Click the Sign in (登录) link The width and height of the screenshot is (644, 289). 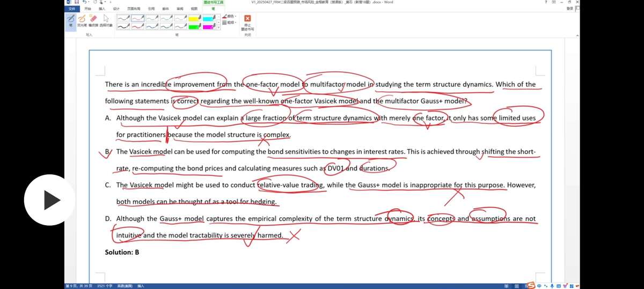(x=569, y=9)
